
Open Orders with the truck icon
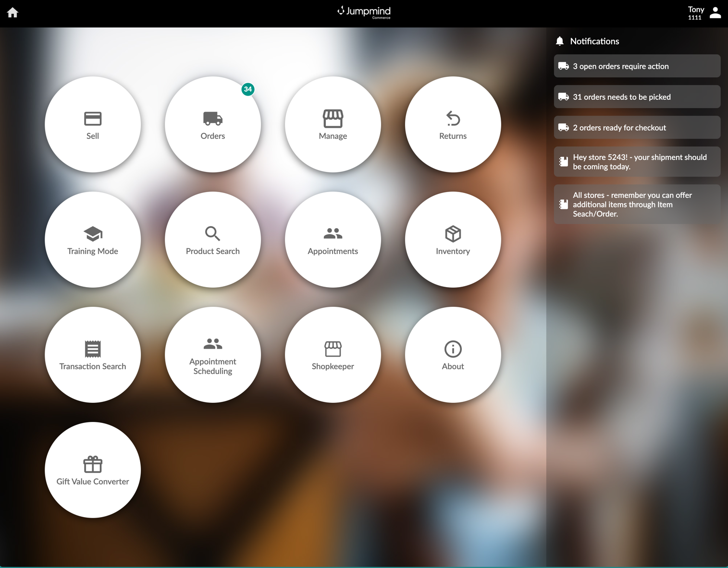[212, 124]
